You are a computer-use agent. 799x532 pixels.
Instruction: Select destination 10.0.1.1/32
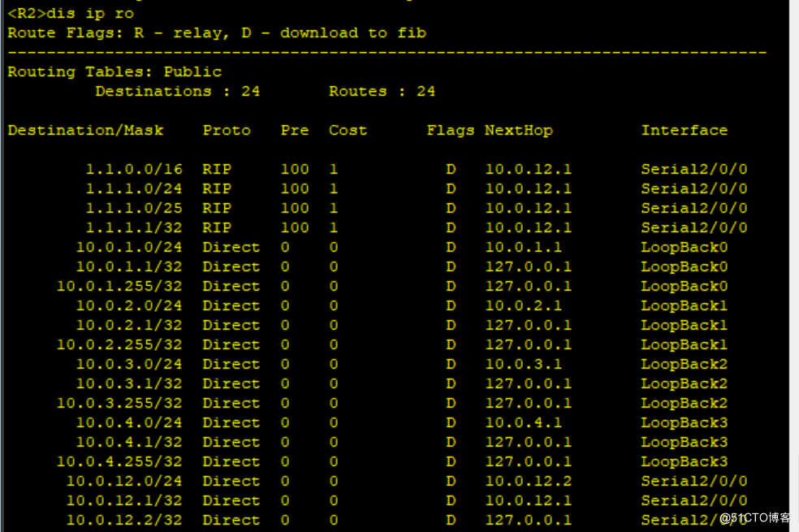129,266
